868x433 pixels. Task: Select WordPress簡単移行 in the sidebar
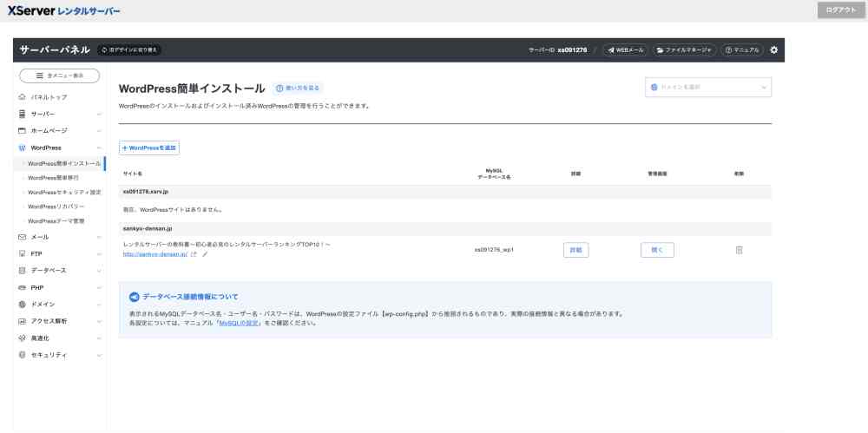53,177
